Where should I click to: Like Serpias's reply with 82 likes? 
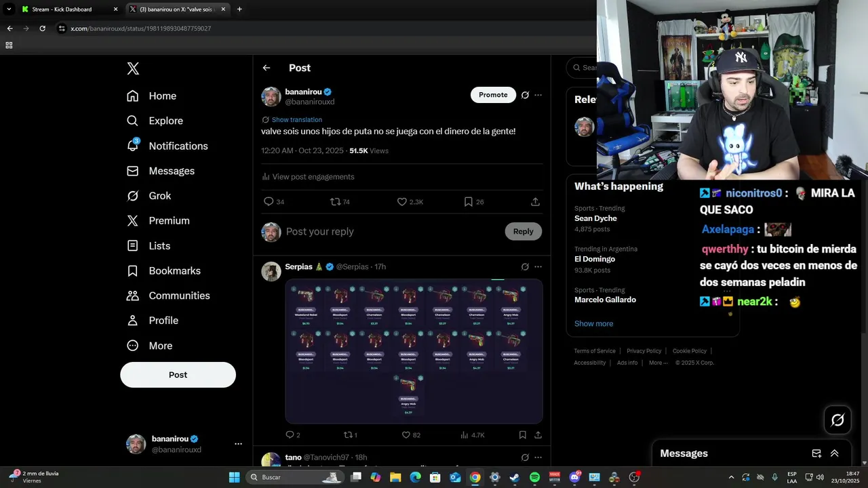point(411,435)
